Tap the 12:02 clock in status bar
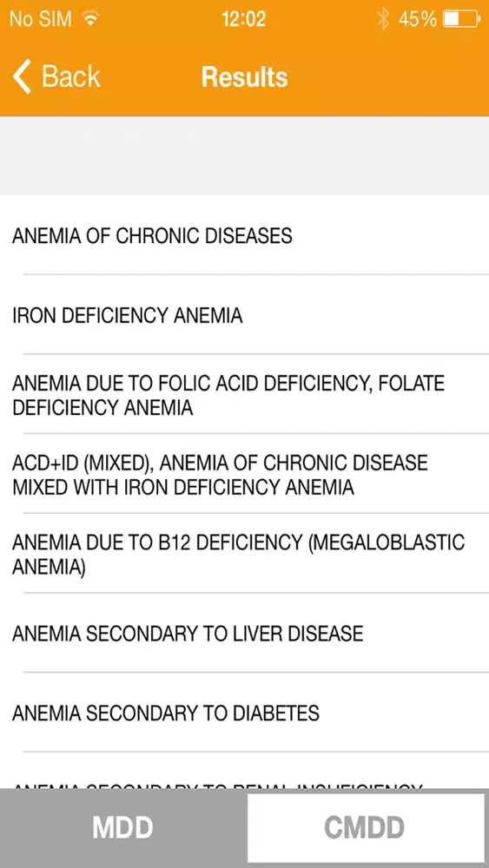 pos(244,19)
